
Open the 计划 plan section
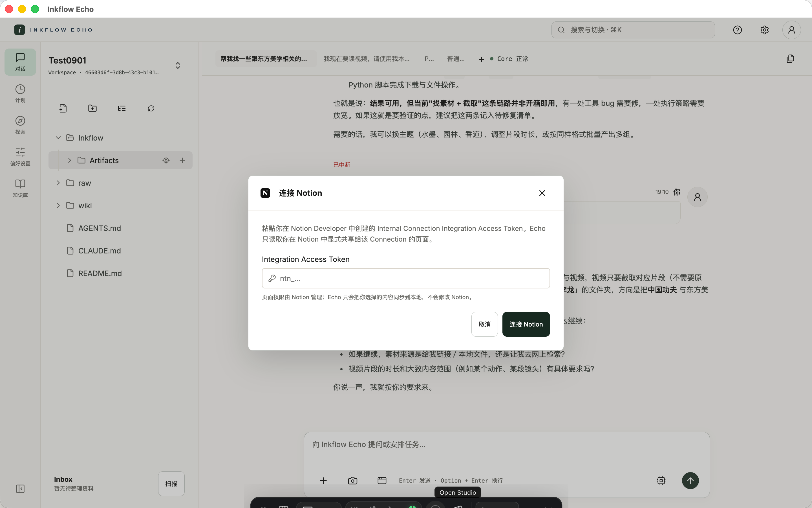(x=20, y=94)
